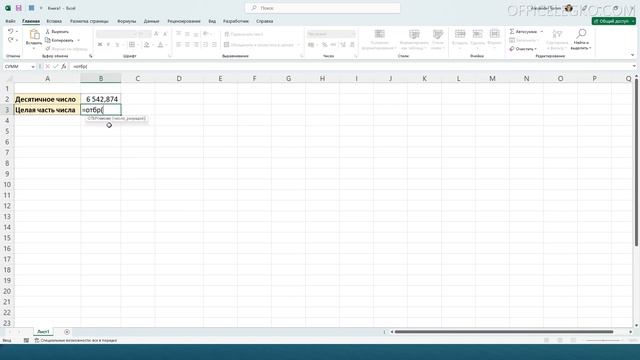Click the wrap text button

[244, 34]
